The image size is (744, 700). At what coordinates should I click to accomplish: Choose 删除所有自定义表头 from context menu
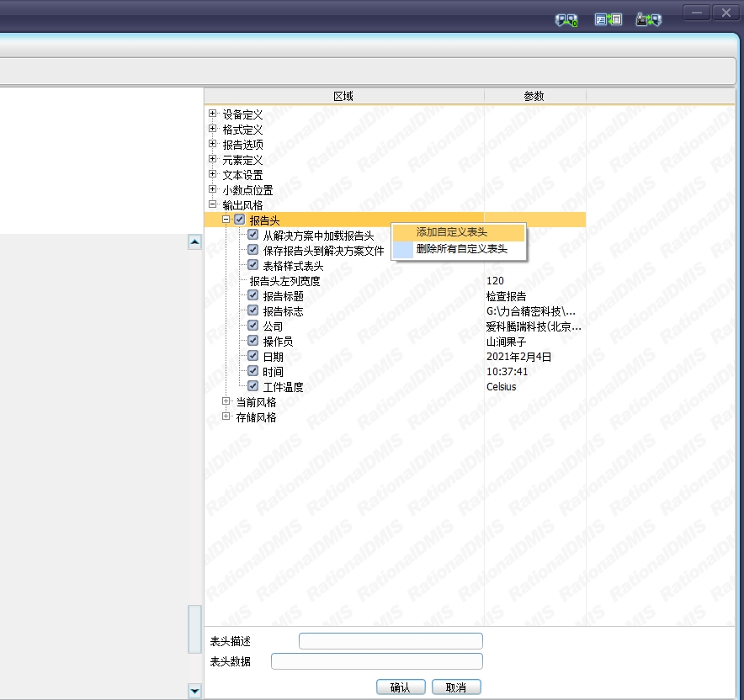click(459, 249)
